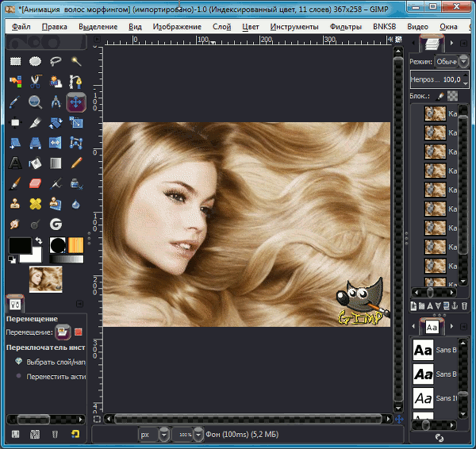This screenshot has width=476, height=449.
Task: Open the Слой menu
Action: tap(221, 26)
